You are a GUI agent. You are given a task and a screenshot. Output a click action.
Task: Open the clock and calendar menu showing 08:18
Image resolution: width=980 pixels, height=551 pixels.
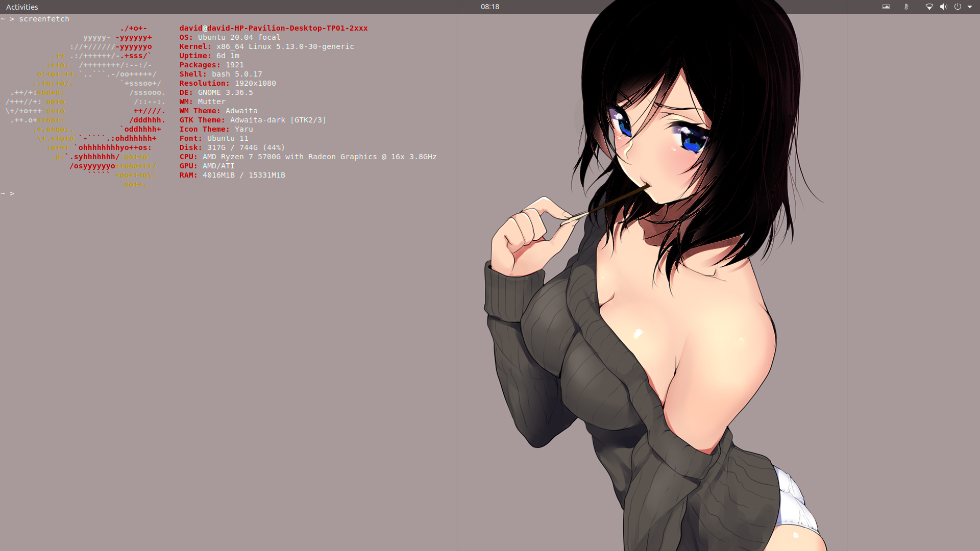[x=489, y=7]
